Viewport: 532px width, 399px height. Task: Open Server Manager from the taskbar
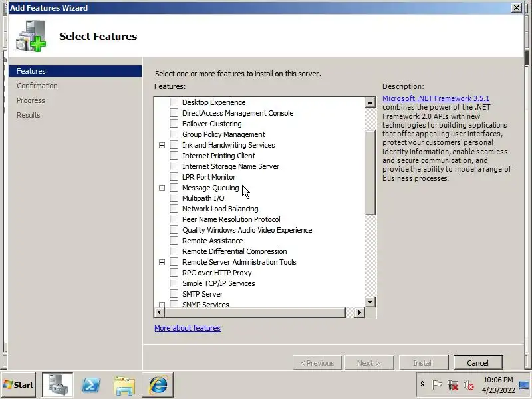tap(57, 385)
